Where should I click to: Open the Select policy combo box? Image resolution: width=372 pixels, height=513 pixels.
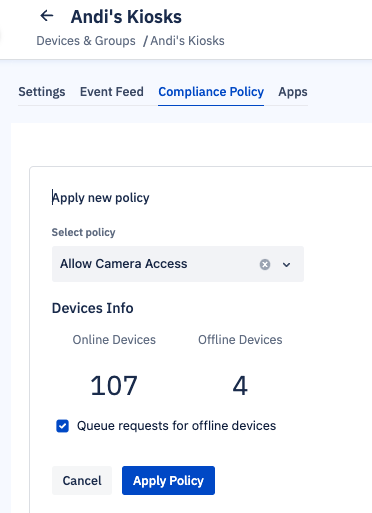click(178, 264)
